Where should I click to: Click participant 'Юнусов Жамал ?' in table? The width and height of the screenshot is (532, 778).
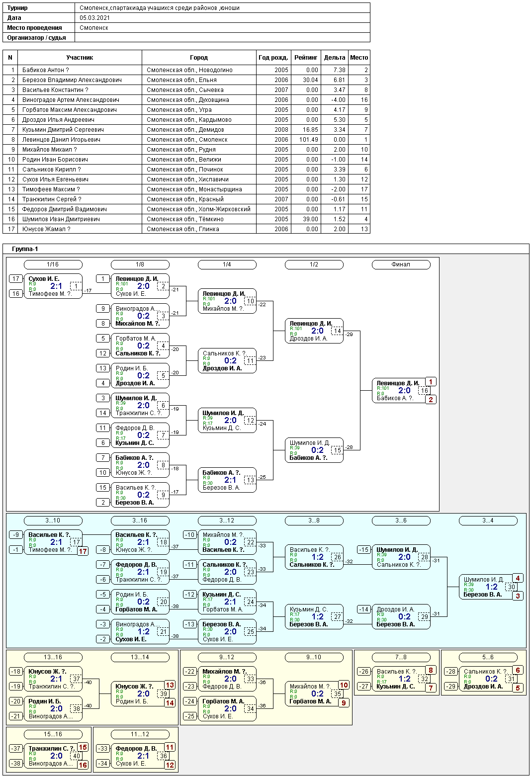(46, 229)
